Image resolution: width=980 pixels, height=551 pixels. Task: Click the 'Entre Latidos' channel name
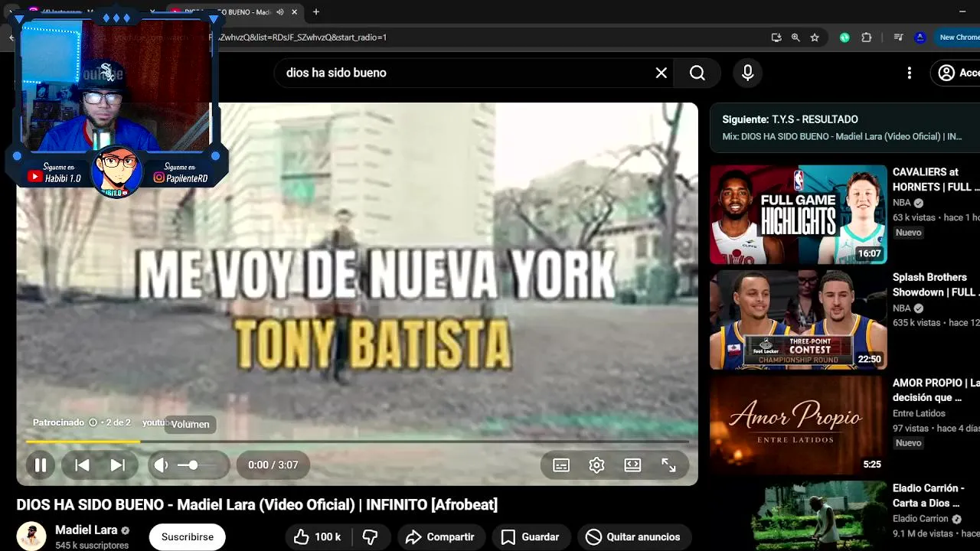coord(919,413)
